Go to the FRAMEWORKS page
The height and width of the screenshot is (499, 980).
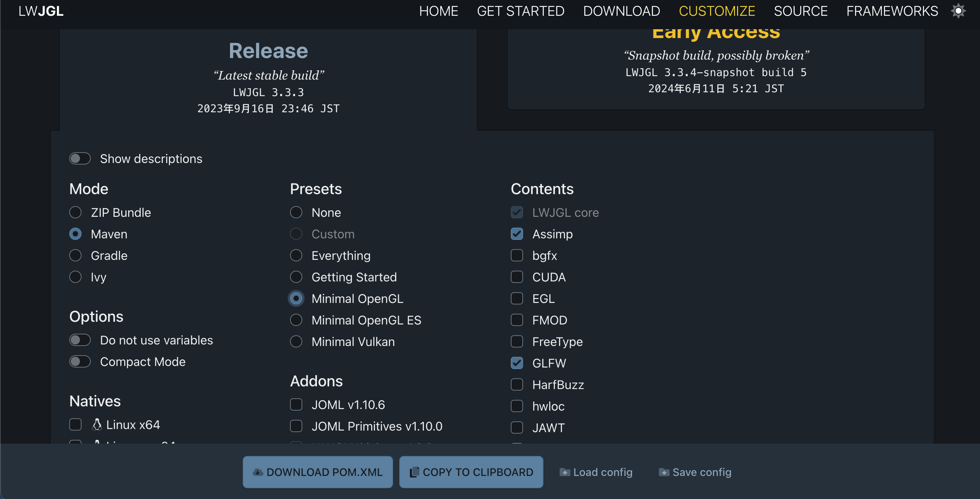[x=892, y=11]
